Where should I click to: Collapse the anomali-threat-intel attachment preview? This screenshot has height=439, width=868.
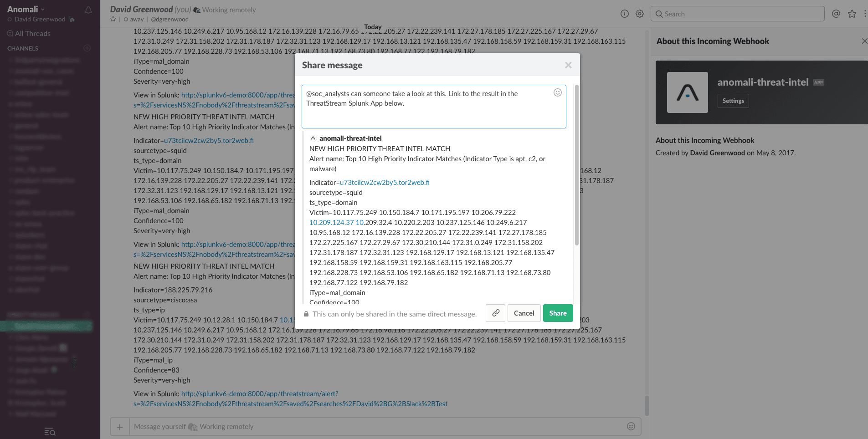[x=313, y=138]
